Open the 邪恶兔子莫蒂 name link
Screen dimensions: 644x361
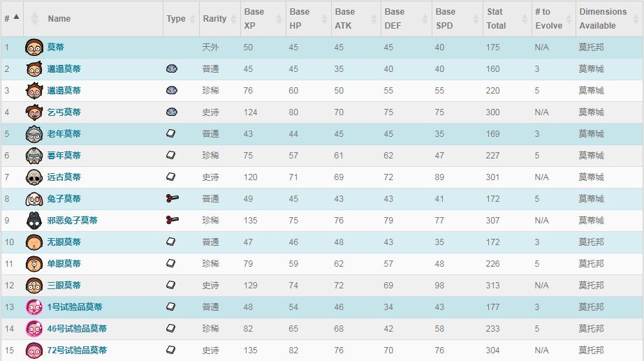[72, 220]
